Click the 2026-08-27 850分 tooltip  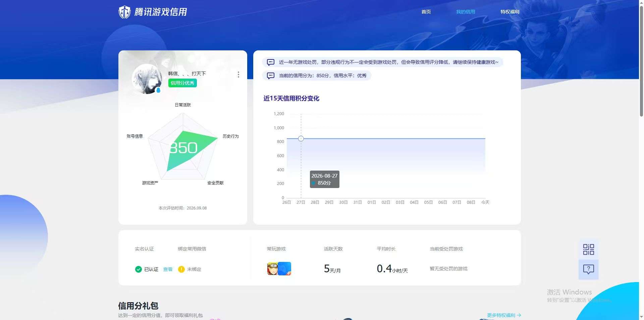click(324, 179)
